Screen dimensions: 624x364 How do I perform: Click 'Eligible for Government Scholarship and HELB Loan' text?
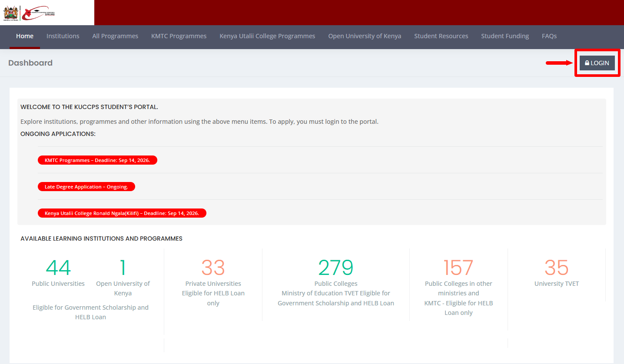(x=90, y=312)
